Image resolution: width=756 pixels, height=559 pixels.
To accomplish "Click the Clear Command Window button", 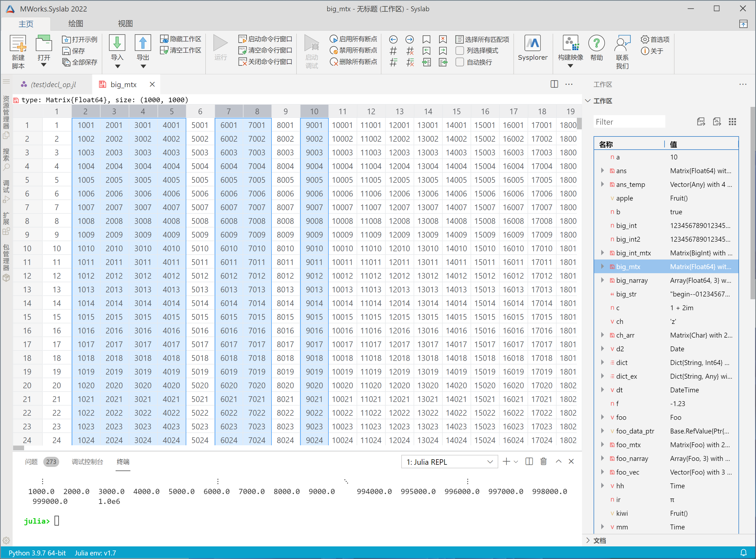I will pyautogui.click(x=265, y=50).
